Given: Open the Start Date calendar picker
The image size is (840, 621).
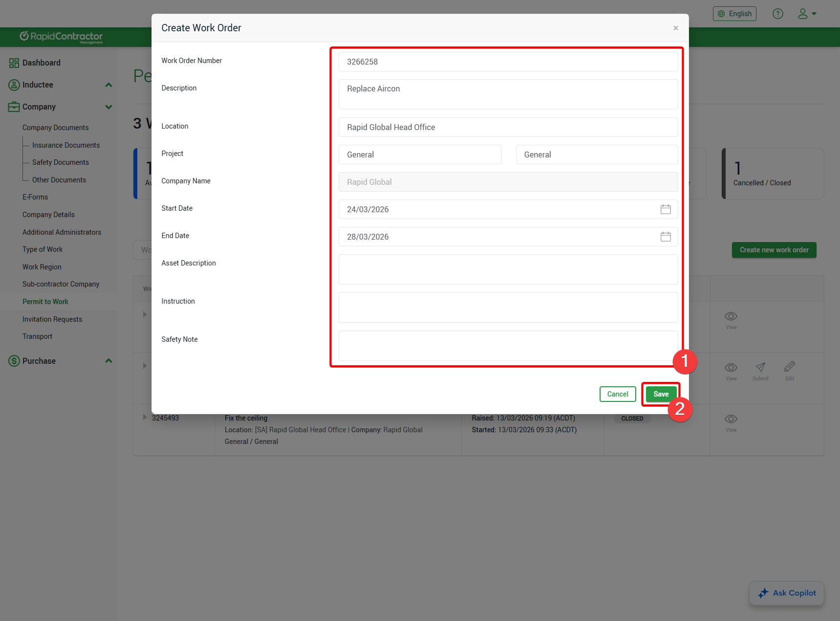Looking at the screenshot, I should [x=665, y=209].
